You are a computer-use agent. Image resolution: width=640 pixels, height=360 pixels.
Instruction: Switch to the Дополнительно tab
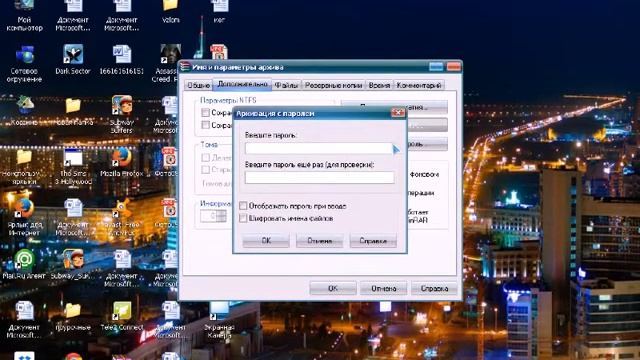pos(242,84)
